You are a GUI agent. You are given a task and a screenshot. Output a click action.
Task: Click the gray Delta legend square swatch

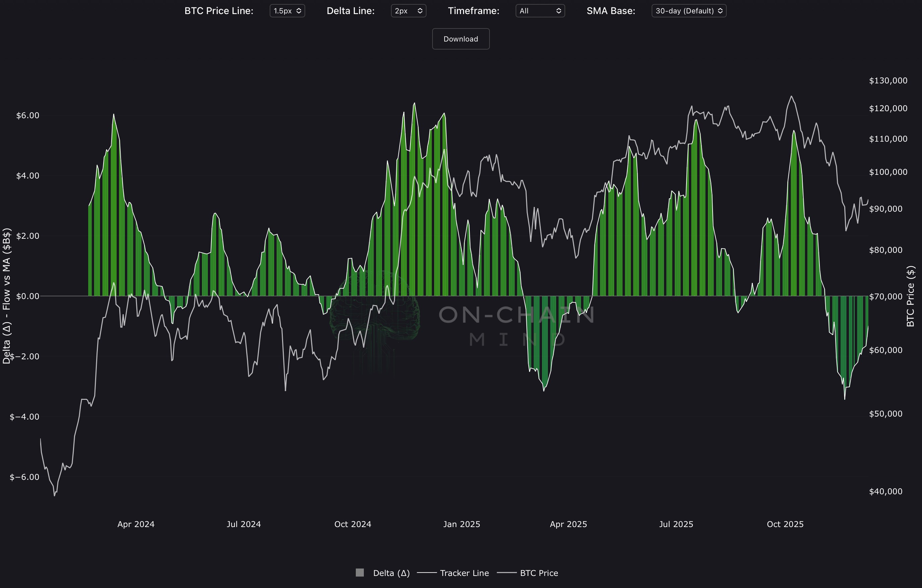[359, 573]
